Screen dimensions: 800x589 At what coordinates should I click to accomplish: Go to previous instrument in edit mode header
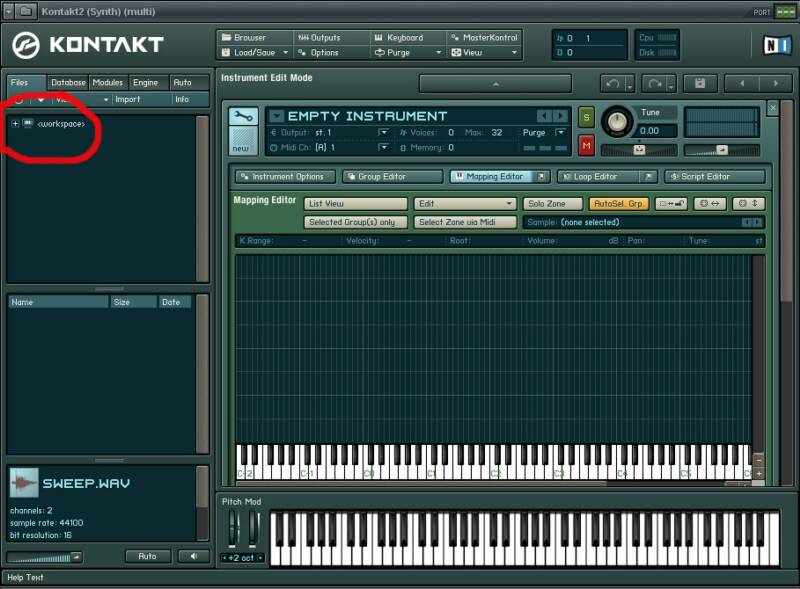pos(742,83)
